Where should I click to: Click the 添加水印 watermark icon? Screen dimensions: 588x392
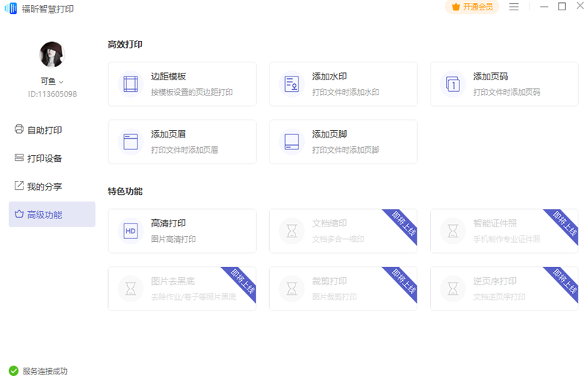[292, 84]
